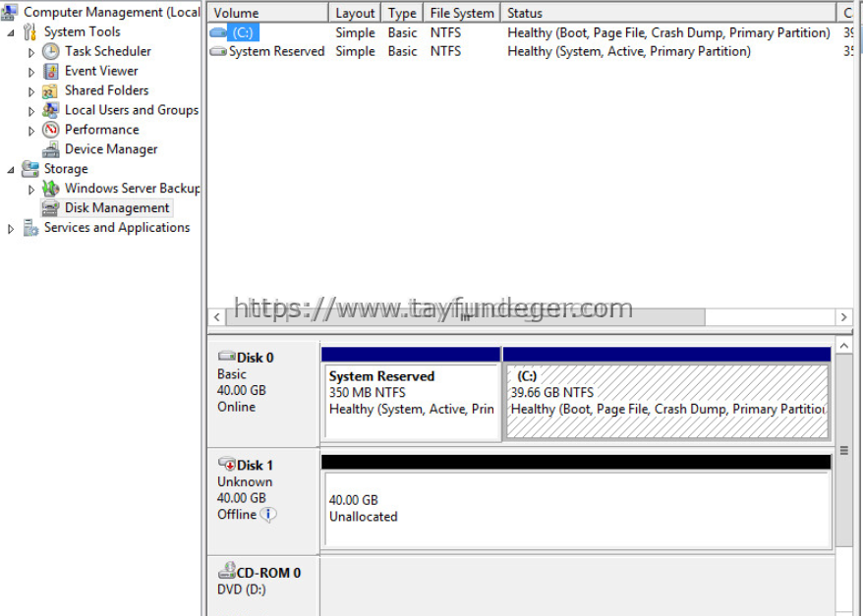Sort by the Layout column header
Screen dimensions: 863x616
coord(355,13)
